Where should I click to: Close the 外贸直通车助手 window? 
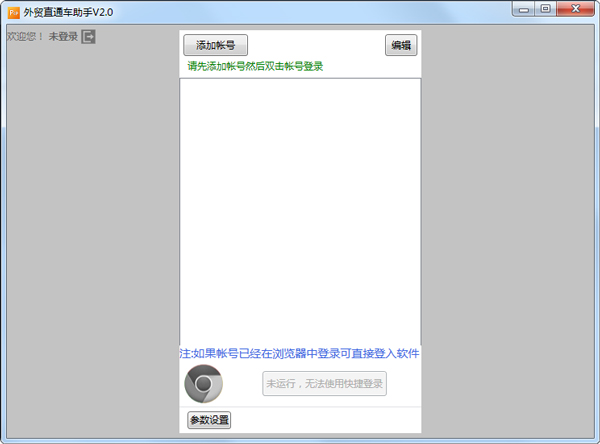(x=576, y=9)
